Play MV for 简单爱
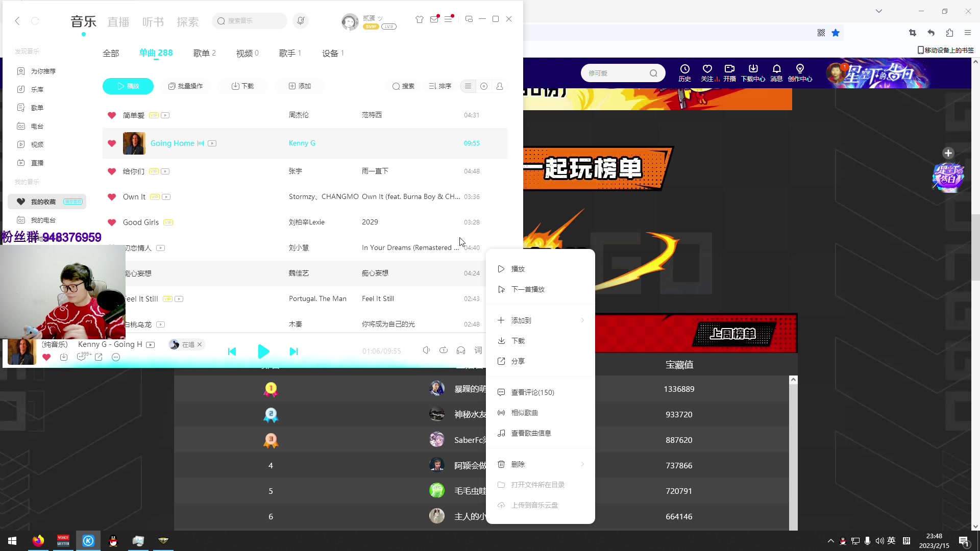 pos(165,115)
